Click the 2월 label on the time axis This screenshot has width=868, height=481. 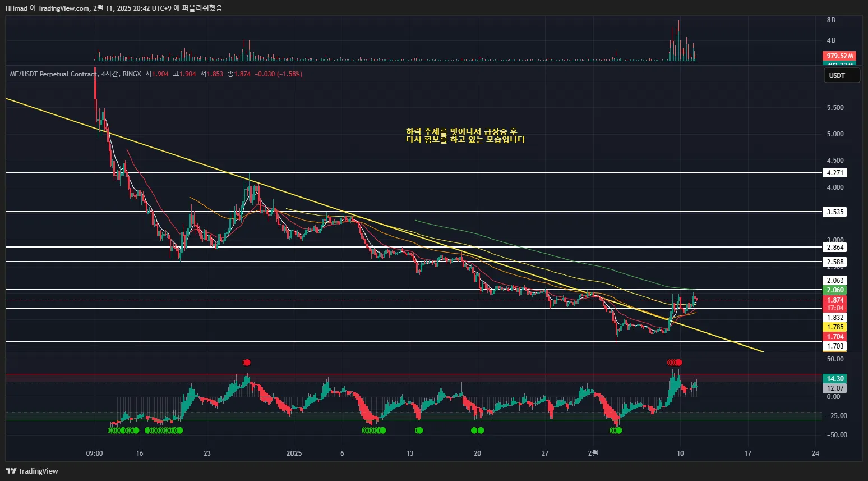click(593, 453)
